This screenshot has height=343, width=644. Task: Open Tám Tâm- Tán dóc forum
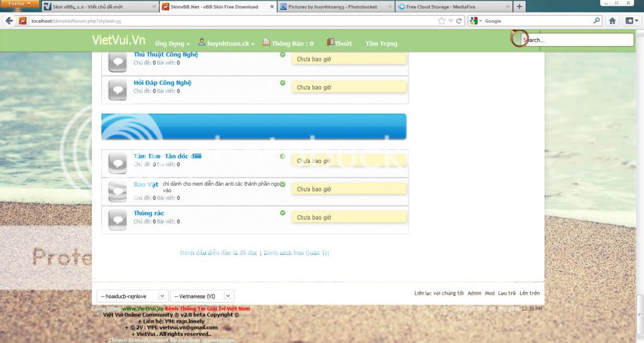click(x=167, y=156)
